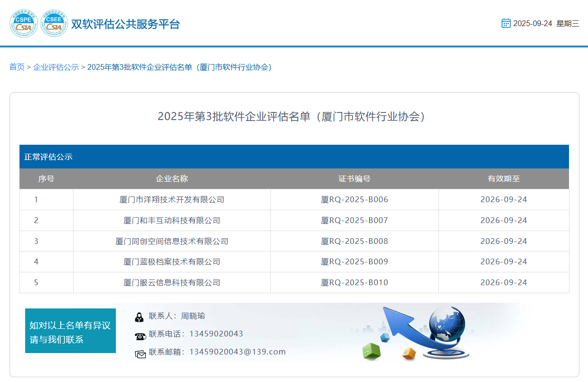
Task: Click the 如对以上名单有异议 teal box
Action: (70, 331)
